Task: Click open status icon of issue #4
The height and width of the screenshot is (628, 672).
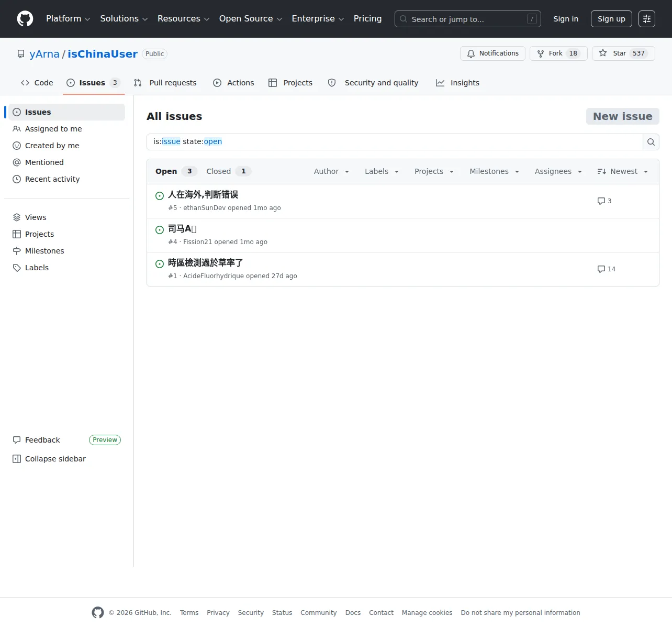Action: [160, 230]
